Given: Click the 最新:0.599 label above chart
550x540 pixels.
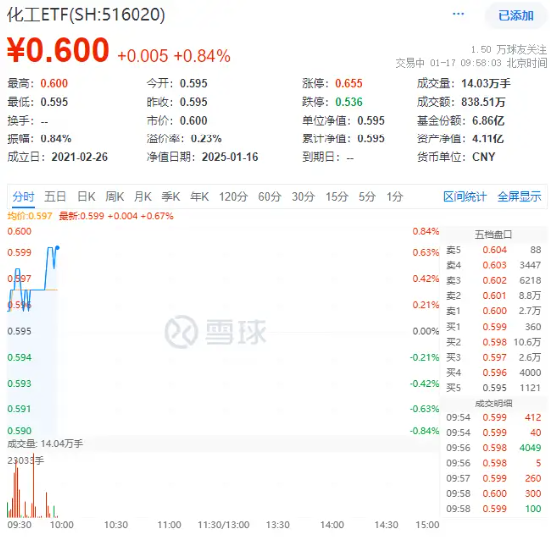Looking at the screenshot, I should (x=116, y=216).
